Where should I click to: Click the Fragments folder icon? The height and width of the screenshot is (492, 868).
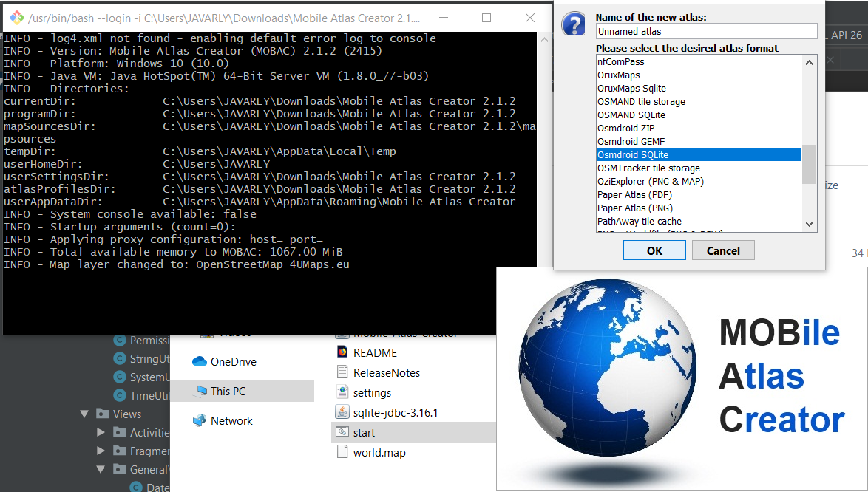click(119, 450)
